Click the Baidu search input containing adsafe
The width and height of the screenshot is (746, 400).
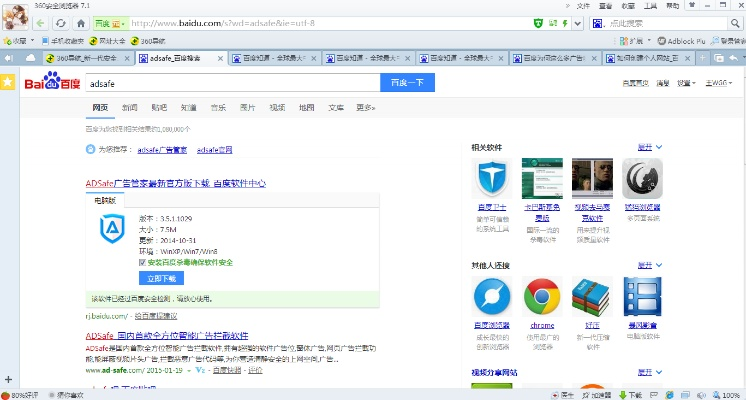(x=233, y=83)
